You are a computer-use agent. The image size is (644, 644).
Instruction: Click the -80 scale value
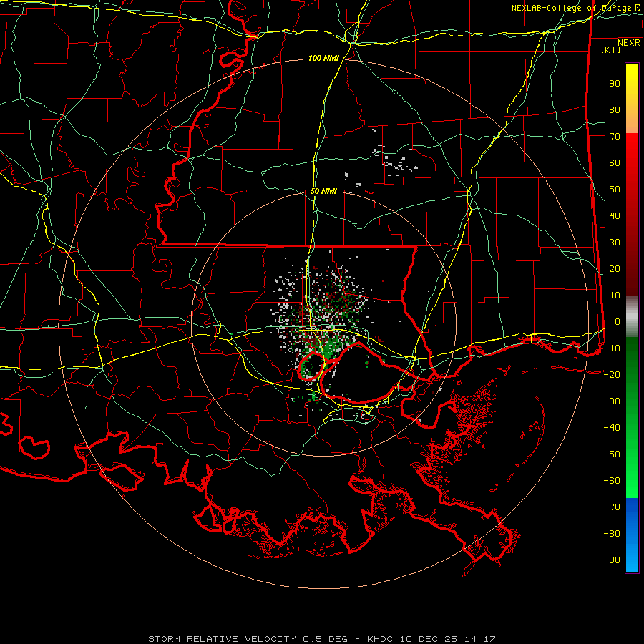[612, 534]
